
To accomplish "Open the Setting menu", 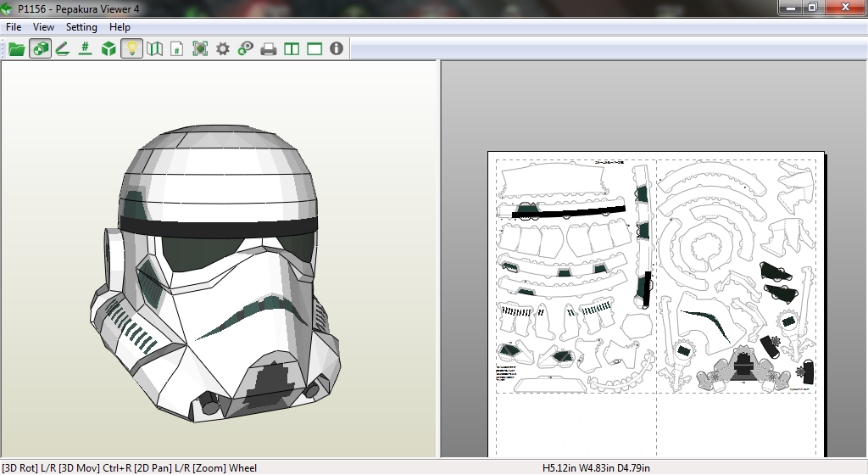I will [x=81, y=27].
